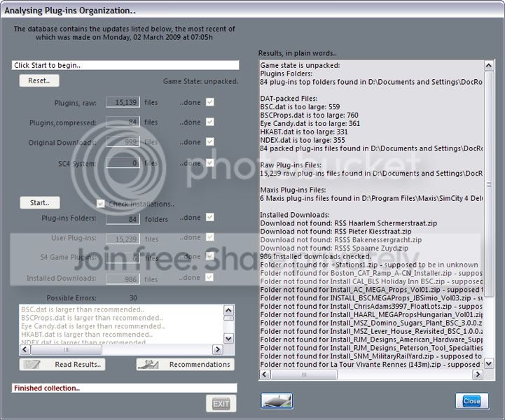Screen dimensions: 505x420
Task: Click '6 Maxis plug-ins files found' line
Action: pos(371,198)
